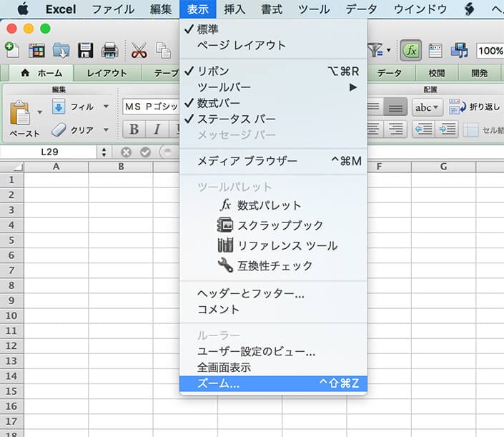Click the increase indent icon

[447, 129]
